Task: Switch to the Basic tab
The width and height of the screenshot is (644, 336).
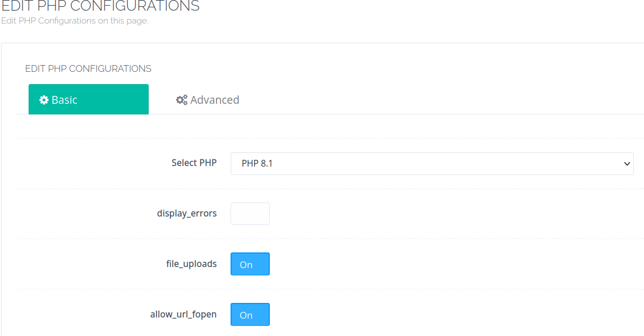Action: tap(88, 99)
